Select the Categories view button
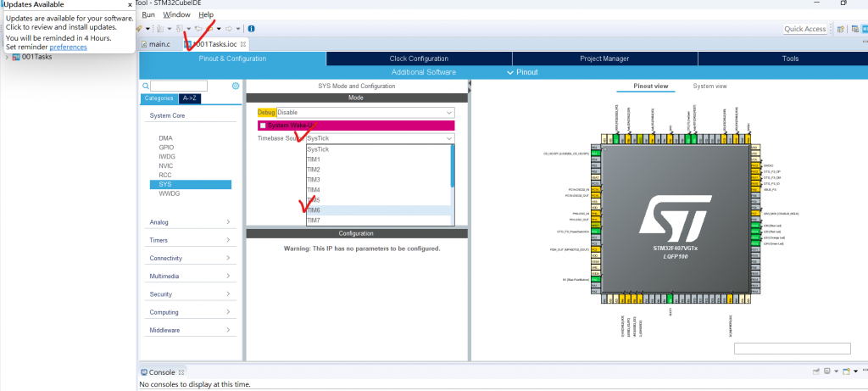Viewport: 868px width, 391px height. [x=159, y=98]
